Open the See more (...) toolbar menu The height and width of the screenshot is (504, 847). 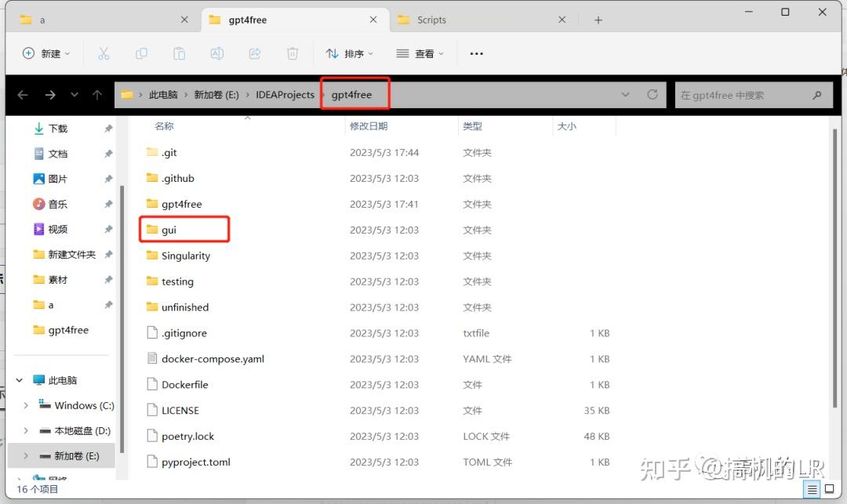pyautogui.click(x=475, y=53)
